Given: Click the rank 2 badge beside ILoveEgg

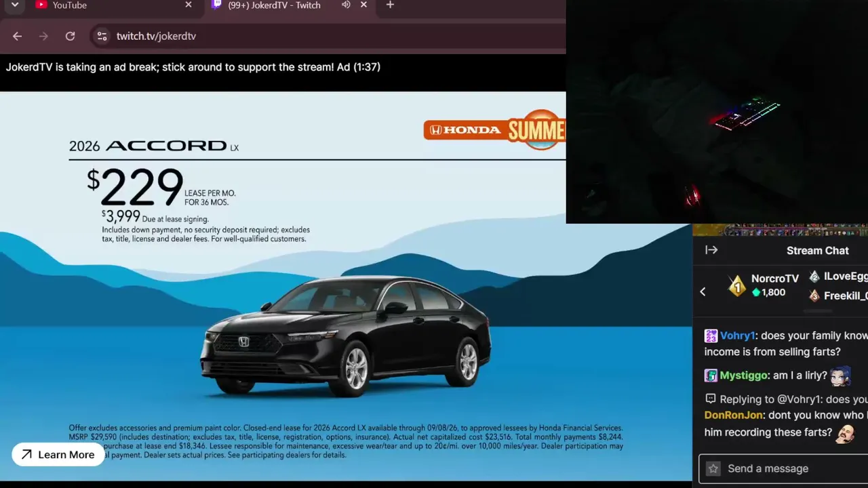Looking at the screenshot, I should pos(814,277).
